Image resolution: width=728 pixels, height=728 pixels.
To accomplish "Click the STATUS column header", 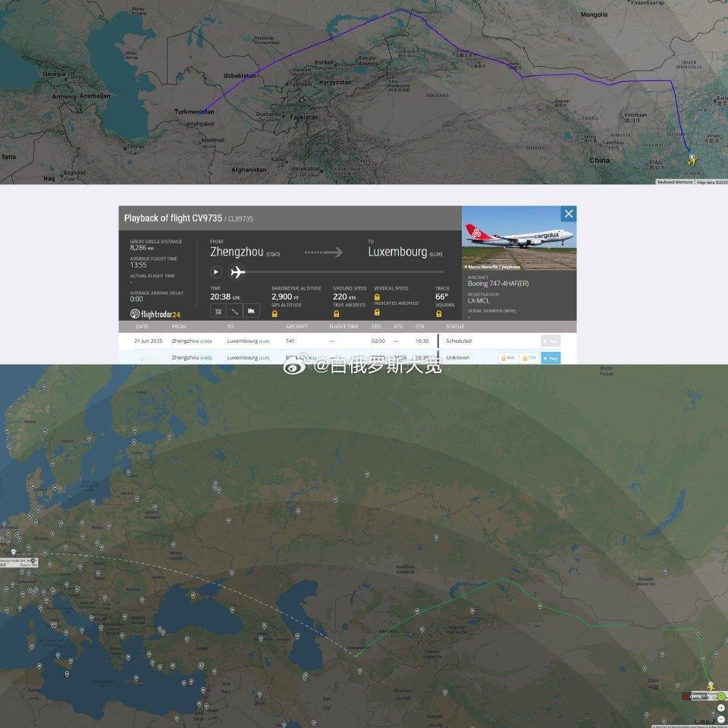I will [455, 327].
